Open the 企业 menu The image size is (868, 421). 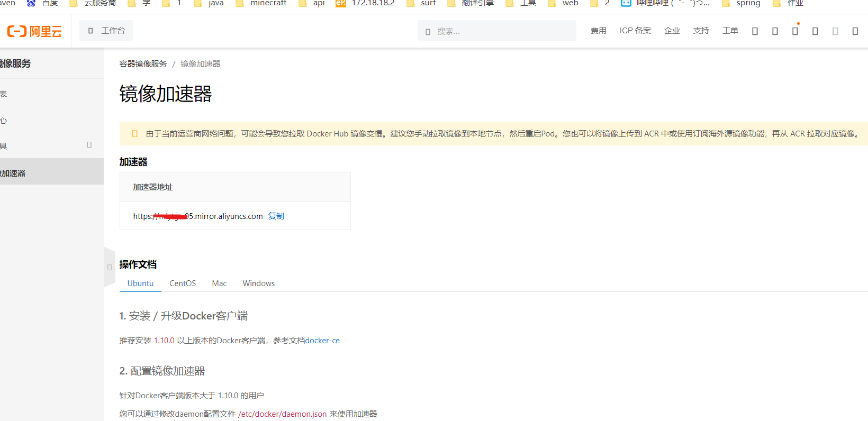click(672, 31)
